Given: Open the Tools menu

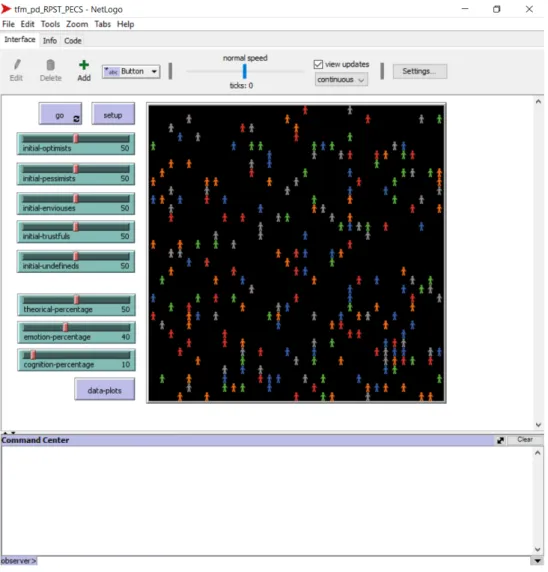Looking at the screenshot, I should 50,24.
